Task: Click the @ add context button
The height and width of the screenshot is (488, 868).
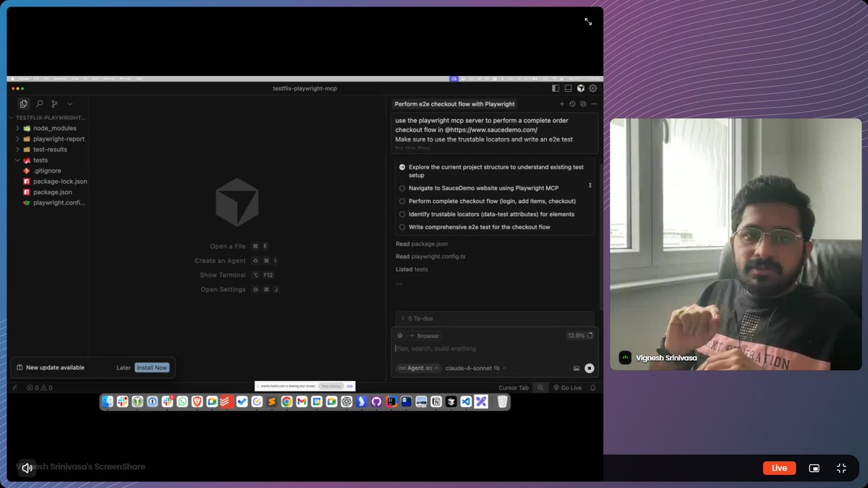Action: coord(400,335)
